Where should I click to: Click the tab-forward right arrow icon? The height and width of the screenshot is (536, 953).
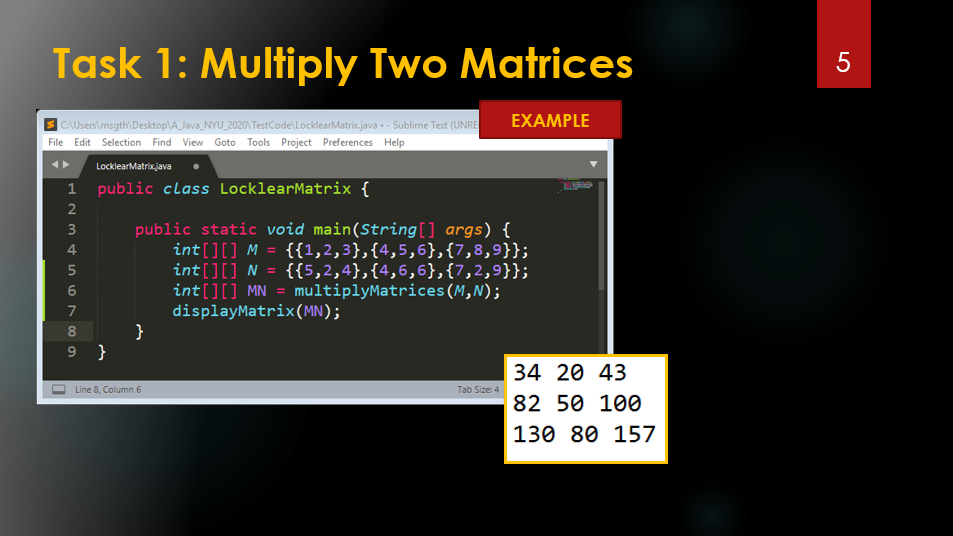[x=66, y=165]
